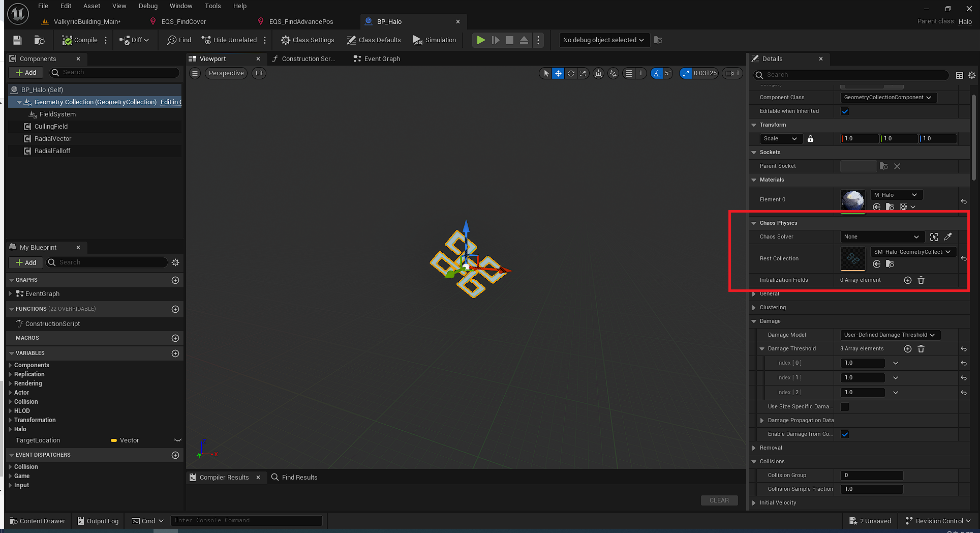Choose the select mode cursor icon
This screenshot has width=980, height=533.
click(x=546, y=73)
